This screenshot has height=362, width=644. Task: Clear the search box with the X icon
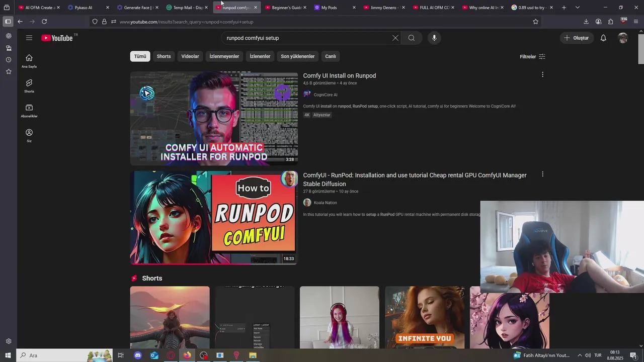[x=395, y=38]
